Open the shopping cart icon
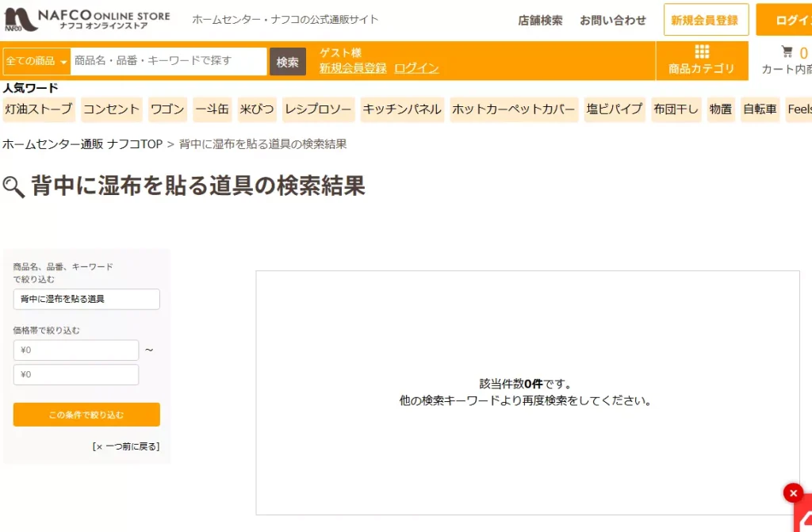Viewport: 812px width, 532px height. 787,52
